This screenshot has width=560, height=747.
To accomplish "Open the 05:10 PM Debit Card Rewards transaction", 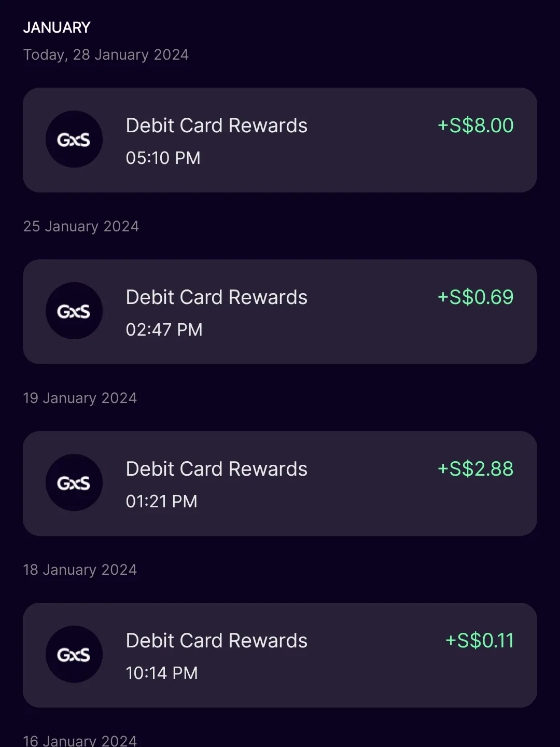I will tap(280, 140).
